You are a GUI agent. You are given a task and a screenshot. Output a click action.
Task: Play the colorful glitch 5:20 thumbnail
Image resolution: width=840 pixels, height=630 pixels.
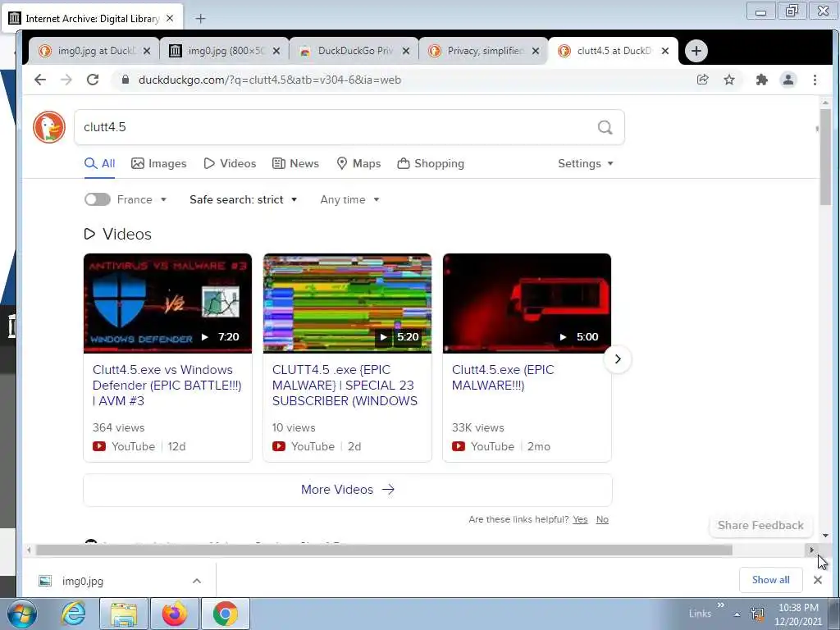347,304
